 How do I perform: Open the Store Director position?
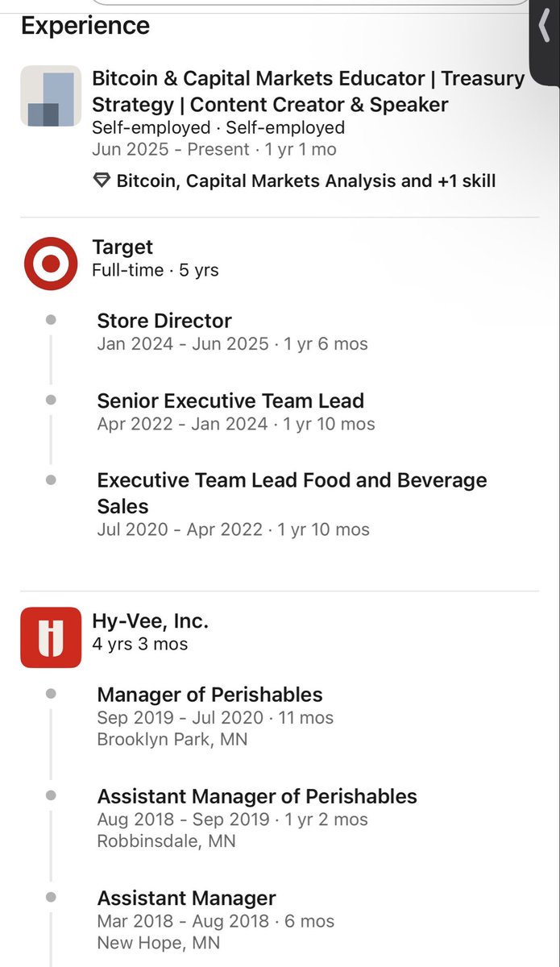(x=164, y=321)
